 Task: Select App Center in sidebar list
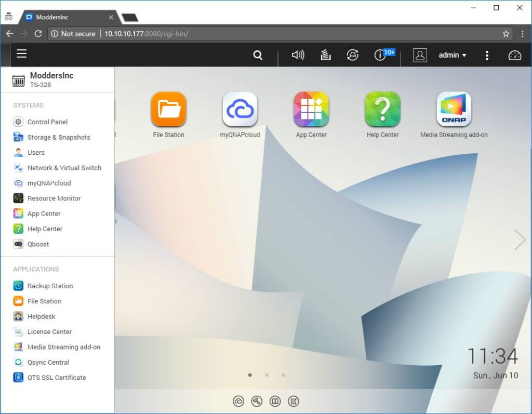(37, 213)
